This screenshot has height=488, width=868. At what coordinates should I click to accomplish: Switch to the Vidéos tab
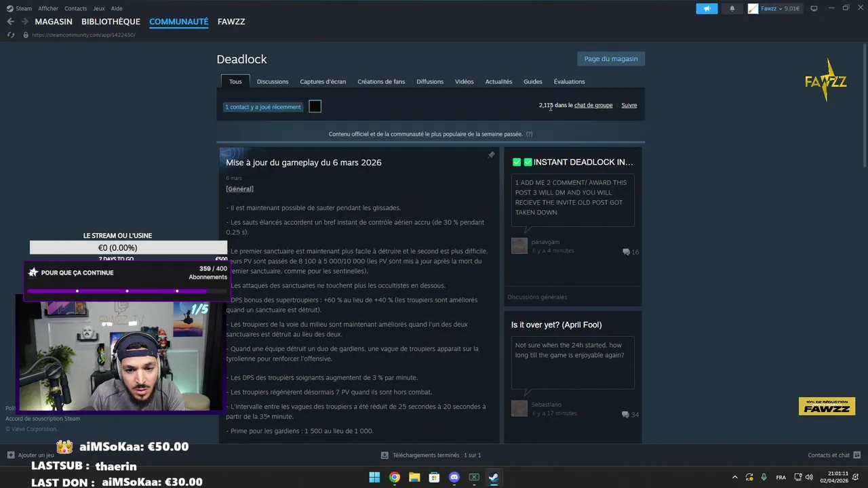[465, 81]
